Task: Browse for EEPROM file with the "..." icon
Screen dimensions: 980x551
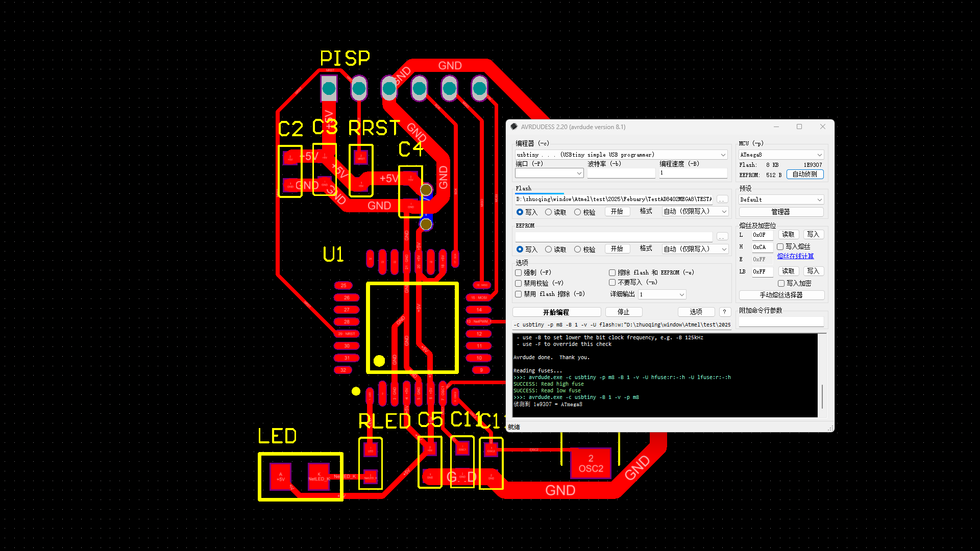Action: coord(722,236)
